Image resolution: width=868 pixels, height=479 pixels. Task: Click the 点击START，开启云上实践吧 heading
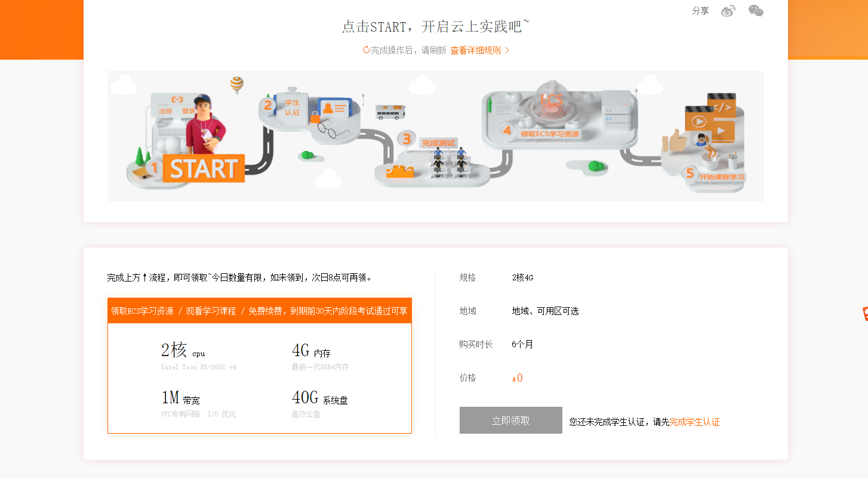pos(435,27)
